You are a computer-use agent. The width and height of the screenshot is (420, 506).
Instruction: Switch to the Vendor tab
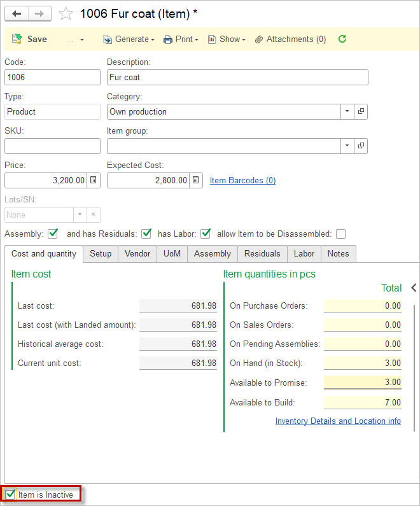tap(137, 253)
